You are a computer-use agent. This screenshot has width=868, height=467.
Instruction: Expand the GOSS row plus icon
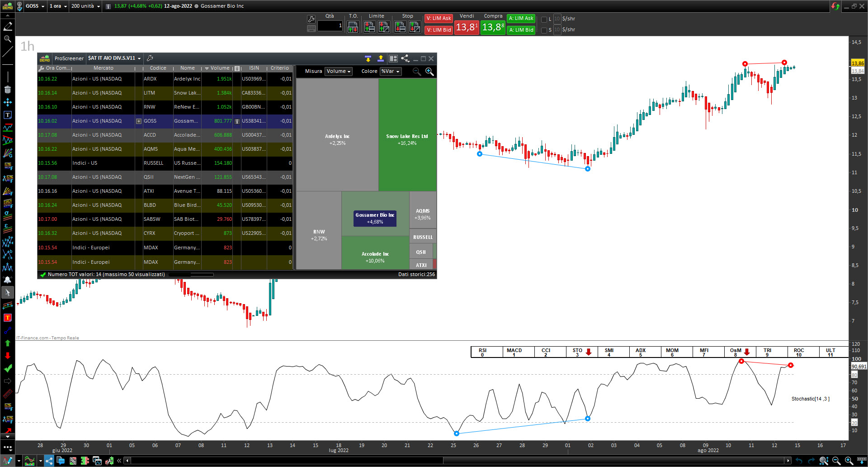pos(139,121)
